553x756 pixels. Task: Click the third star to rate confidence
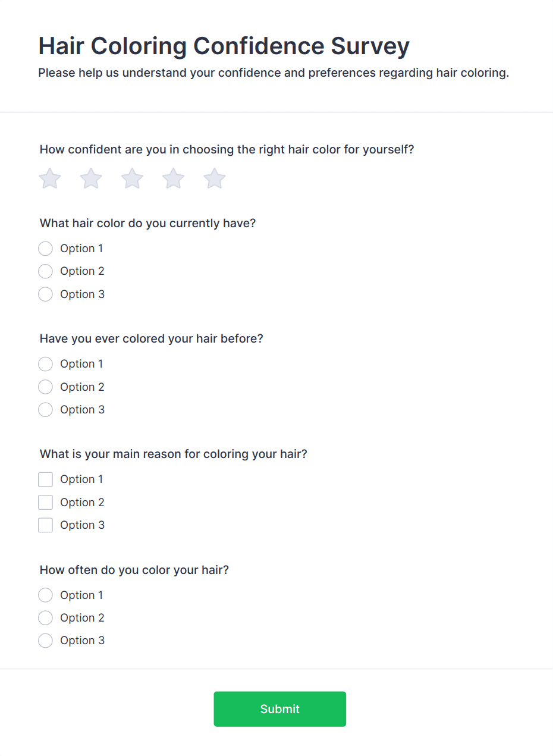[x=131, y=178]
